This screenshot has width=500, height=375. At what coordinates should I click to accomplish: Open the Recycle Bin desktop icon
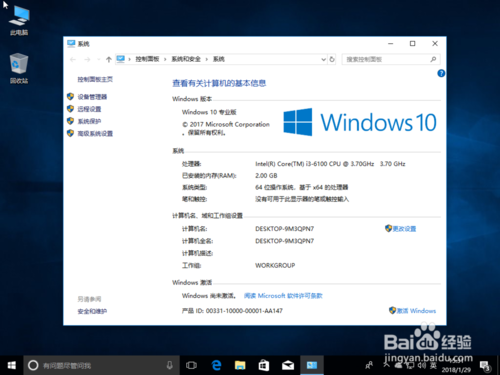point(19,68)
